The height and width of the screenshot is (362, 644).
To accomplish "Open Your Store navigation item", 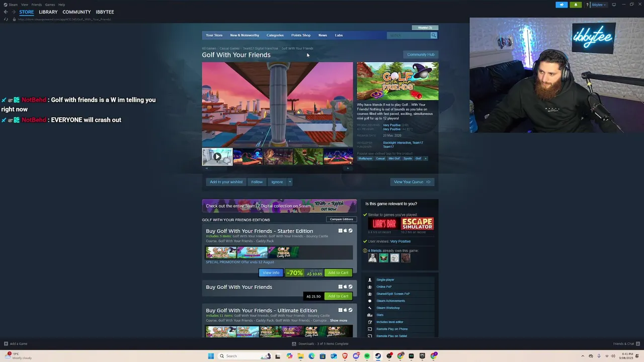I will [214, 35].
